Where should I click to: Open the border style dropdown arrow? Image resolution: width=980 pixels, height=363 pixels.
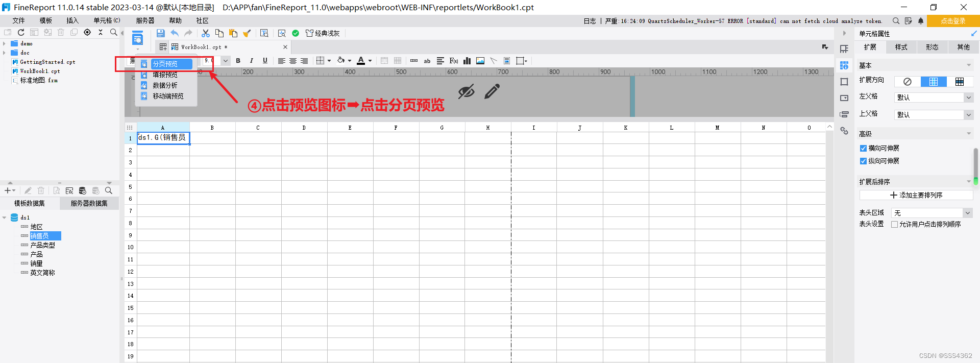pyautogui.click(x=329, y=61)
